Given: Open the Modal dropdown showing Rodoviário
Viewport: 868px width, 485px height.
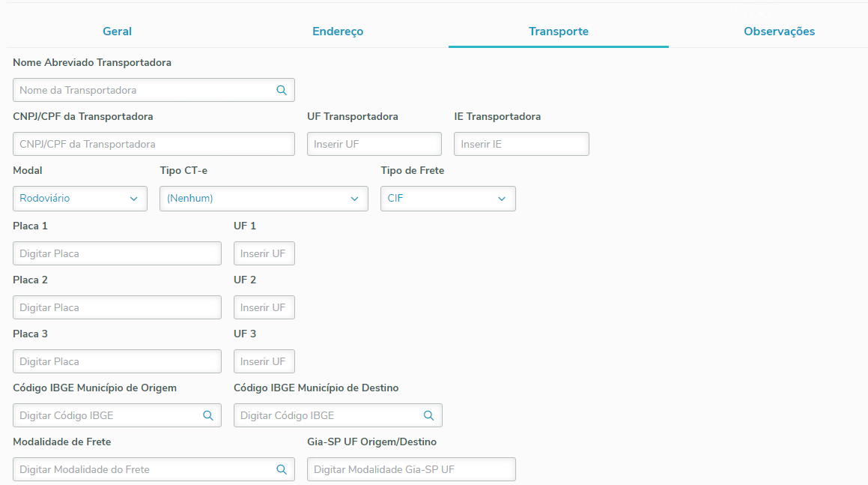Looking at the screenshot, I should [79, 199].
